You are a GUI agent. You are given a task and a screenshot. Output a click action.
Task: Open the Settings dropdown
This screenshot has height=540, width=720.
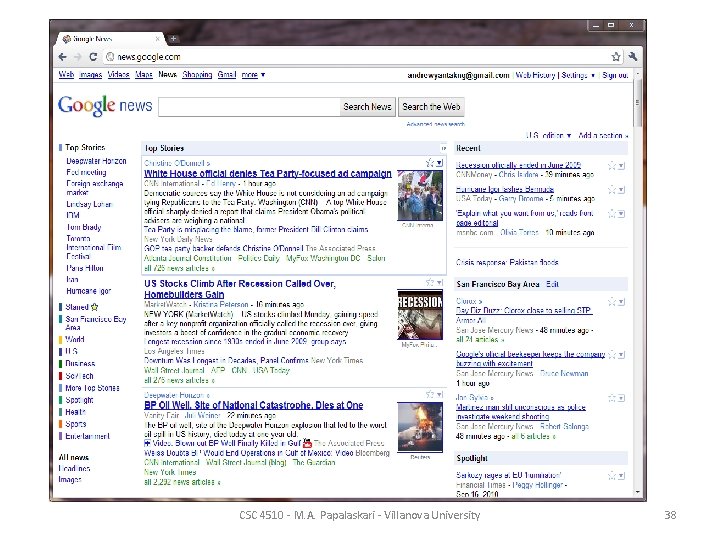578,75
